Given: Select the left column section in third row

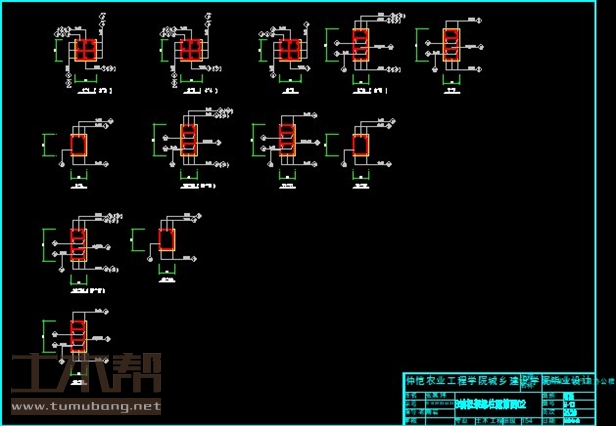Looking at the screenshot, I should (x=78, y=245).
